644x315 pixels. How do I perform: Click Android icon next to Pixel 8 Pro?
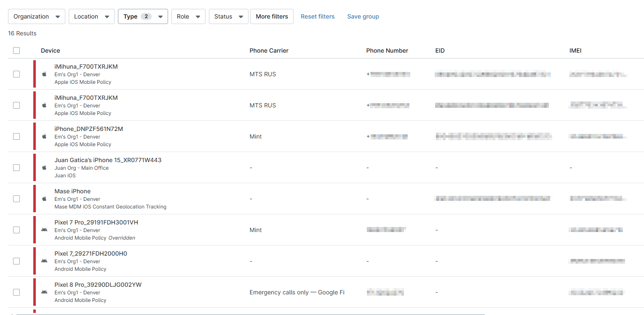(x=44, y=292)
